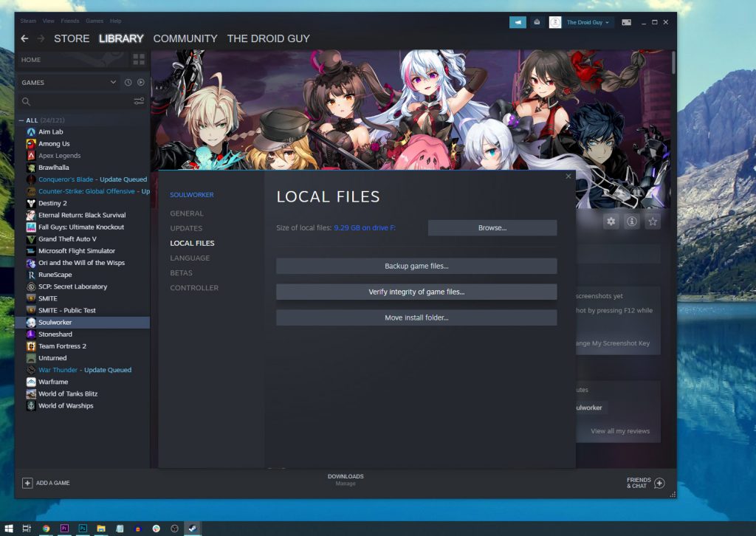Click the Browse... button
The height and width of the screenshot is (536, 756).
pos(492,228)
